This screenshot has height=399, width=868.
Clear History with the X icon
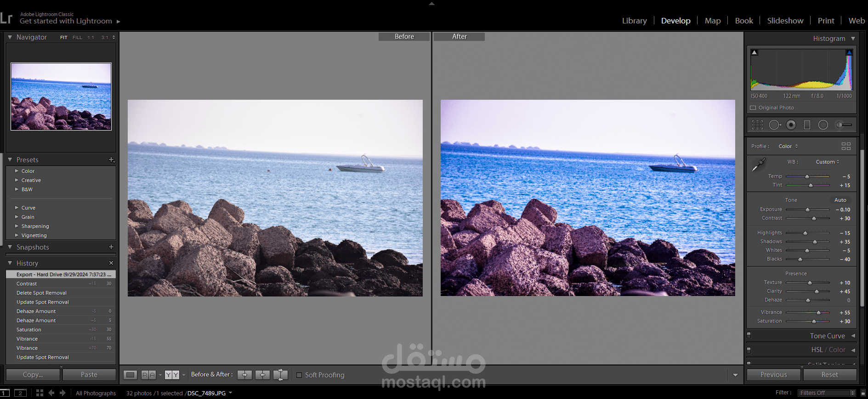(x=111, y=263)
